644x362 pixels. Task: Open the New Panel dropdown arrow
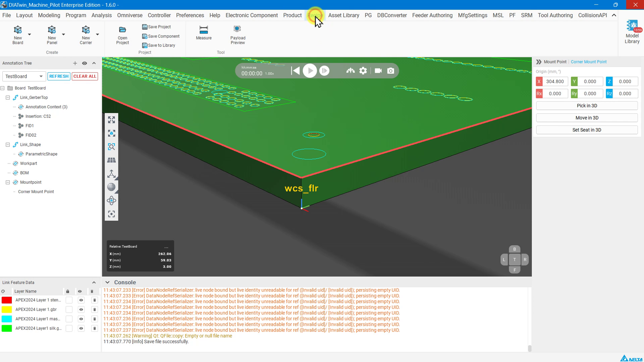click(x=63, y=35)
